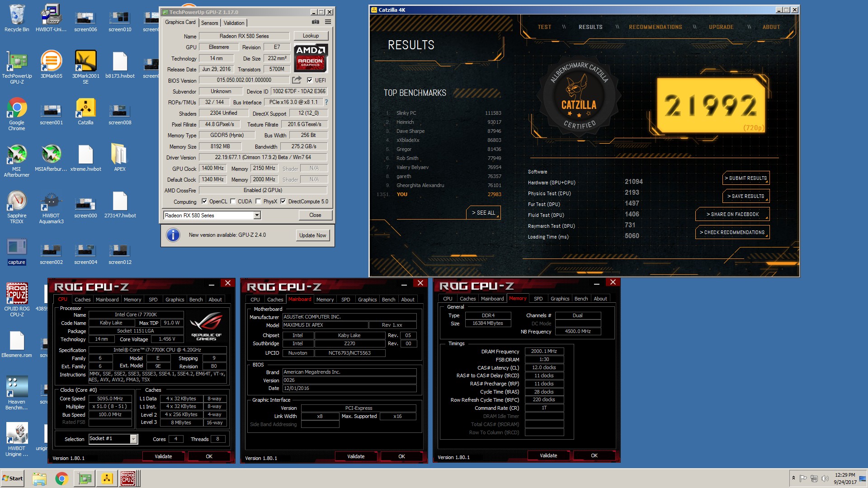Open the SPD tab in the middle CPU-Z window
The height and width of the screenshot is (488, 868).
click(x=345, y=300)
